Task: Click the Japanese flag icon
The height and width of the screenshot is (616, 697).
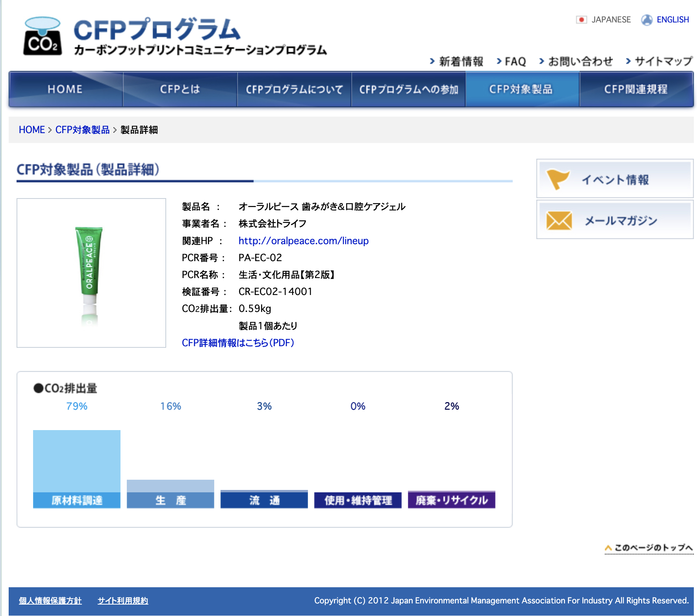Action: [581, 20]
